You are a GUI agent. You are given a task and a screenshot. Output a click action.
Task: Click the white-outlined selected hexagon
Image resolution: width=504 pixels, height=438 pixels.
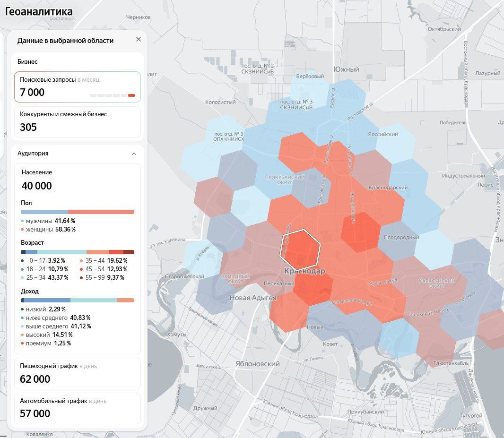(300, 250)
